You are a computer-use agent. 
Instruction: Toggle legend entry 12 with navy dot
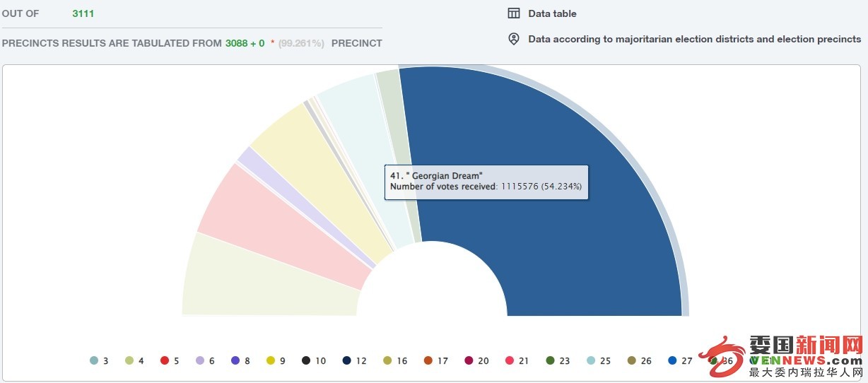point(354,360)
